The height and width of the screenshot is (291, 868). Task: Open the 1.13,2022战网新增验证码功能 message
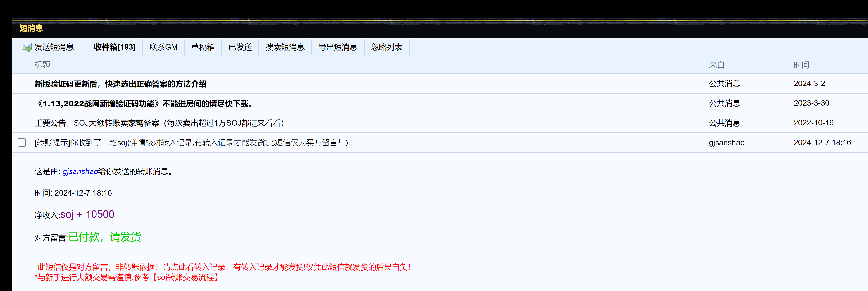[144, 103]
